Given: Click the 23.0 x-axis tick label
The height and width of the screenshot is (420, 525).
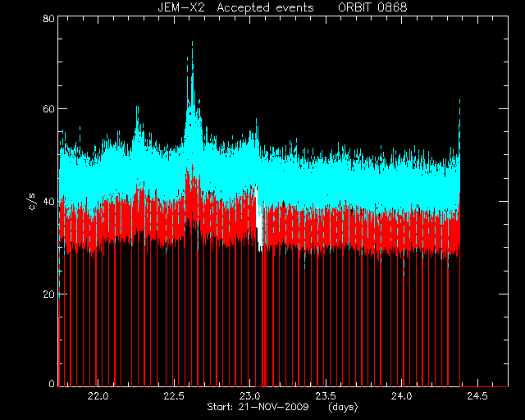Looking at the screenshot, I should (250, 396).
